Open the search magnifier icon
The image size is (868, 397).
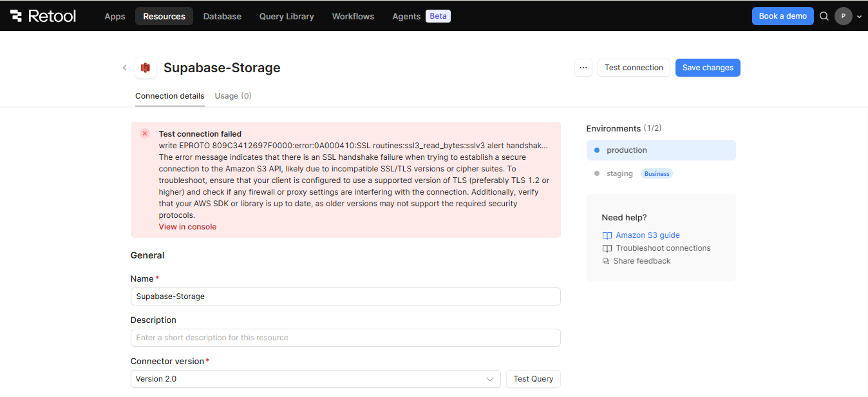pos(824,16)
